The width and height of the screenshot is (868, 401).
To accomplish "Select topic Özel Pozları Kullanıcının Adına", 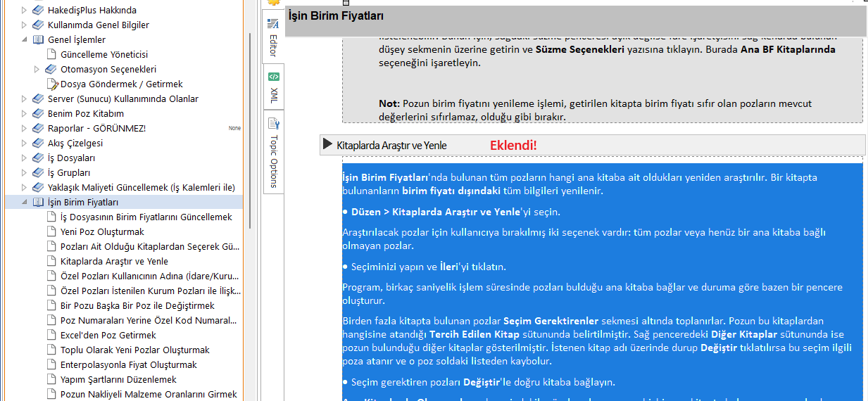I will click(x=150, y=276).
